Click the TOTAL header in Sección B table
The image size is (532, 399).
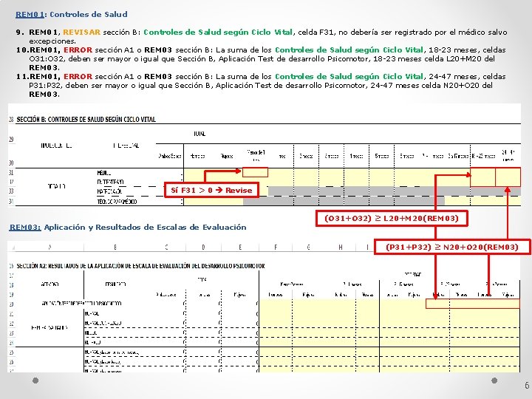[x=199, y=134]
